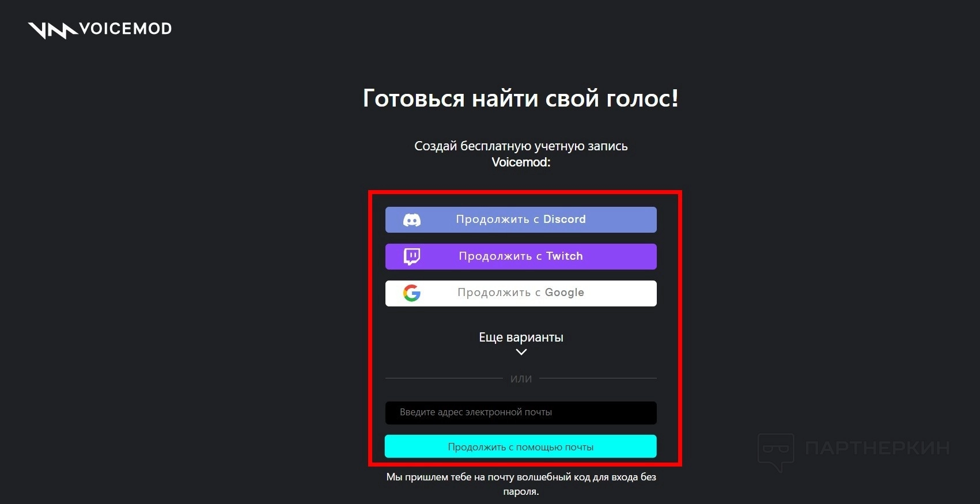Click the ИЛИ divider label
Image resolution: width=980 pixels, height=504 pixels.
521,379
